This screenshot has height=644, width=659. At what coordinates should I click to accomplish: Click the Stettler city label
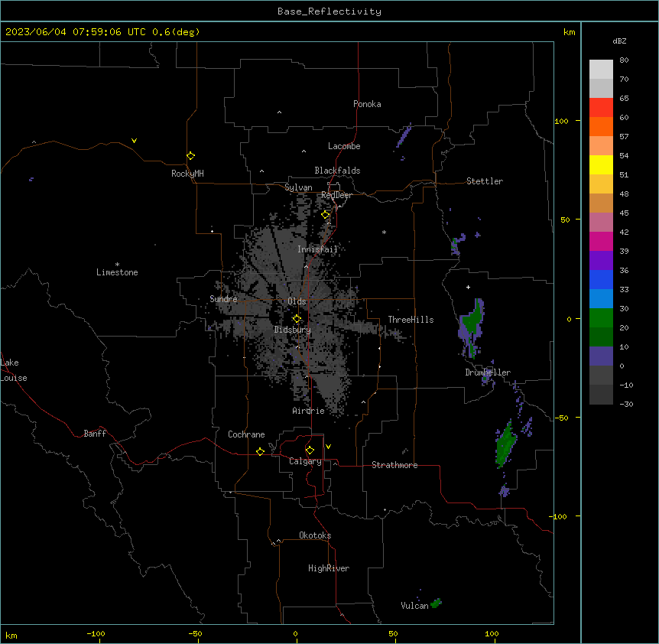click(x=485, y=181)
